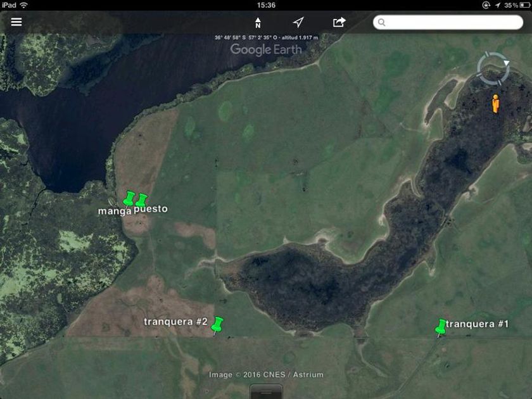Click the "puesto" placemark label

[151, 209]
